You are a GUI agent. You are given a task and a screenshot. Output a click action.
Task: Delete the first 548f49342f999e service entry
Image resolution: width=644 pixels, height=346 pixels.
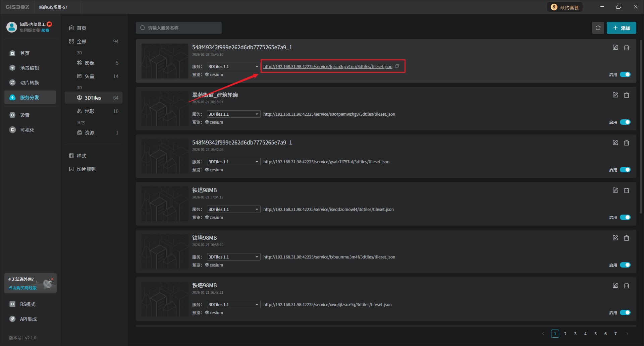pyautogui.click(x=626, y=48)
